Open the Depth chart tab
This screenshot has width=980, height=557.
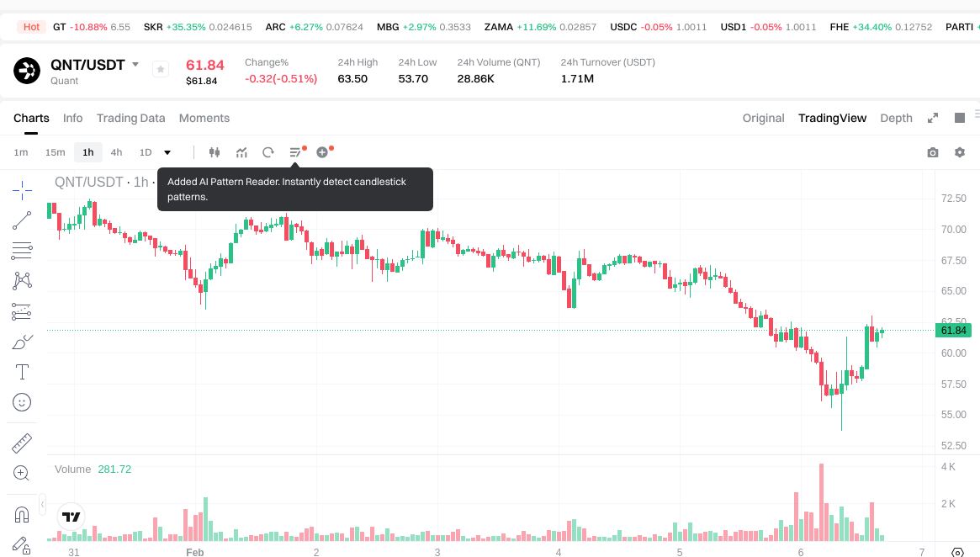pyautogui.click(x=896, y=118)
